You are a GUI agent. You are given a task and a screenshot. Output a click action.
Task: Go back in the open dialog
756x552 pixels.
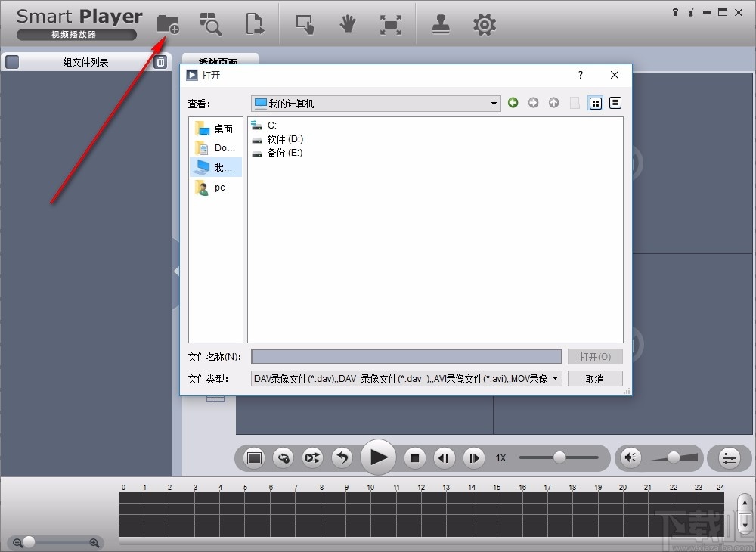coord(513,103)
